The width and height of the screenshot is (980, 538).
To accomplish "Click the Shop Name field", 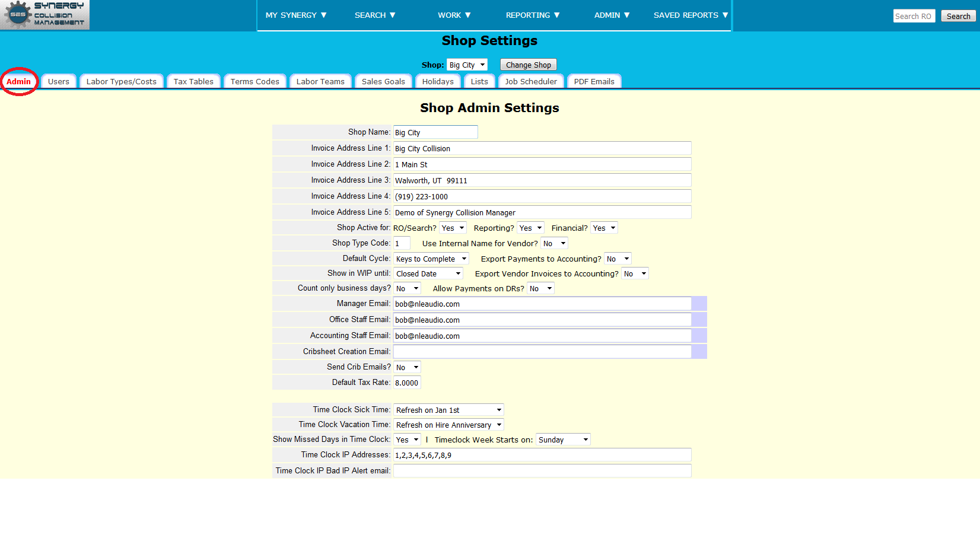I will tap(435, 132).
